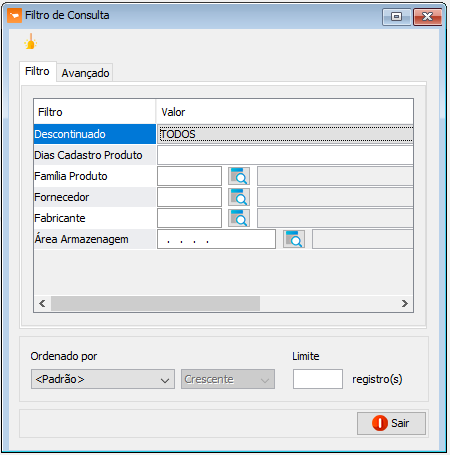Open the Crescente sort direction dropdown
This screenshot has width=450, height=455.
[228, 379]
